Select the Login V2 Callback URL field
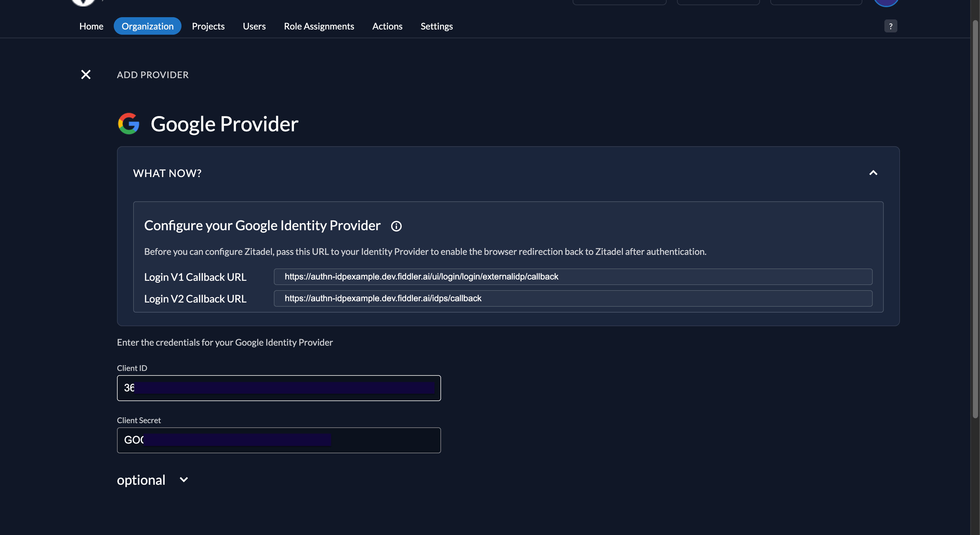This screenshot has height=535, width=980. tap(573, 298)
